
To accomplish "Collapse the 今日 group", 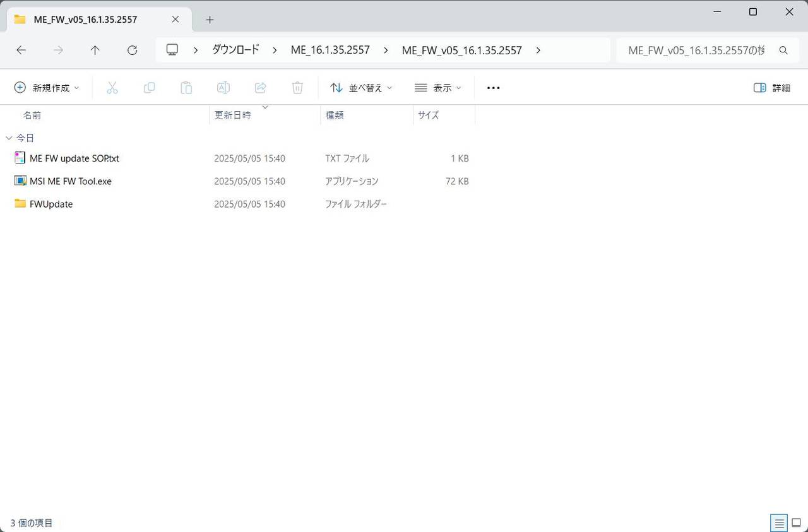I will (x=9, y=138).
